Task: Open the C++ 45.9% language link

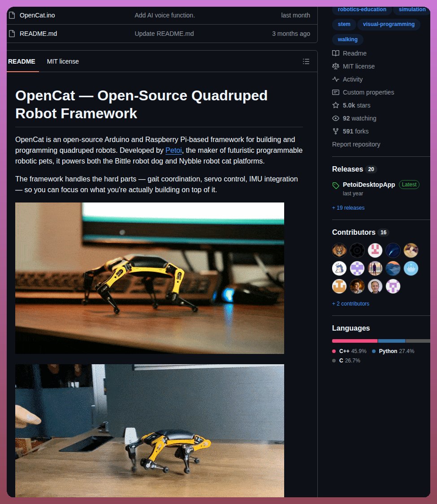Action: (x=349, y=351)
